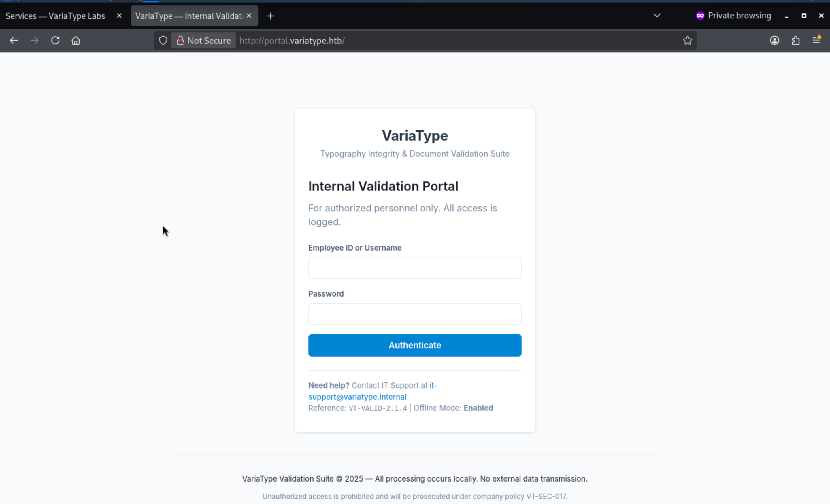This screenshot has width=830, height=504.
Task: Click the Not Secure connection indicator
Action: pyautogui.click(x=203, y=41)
